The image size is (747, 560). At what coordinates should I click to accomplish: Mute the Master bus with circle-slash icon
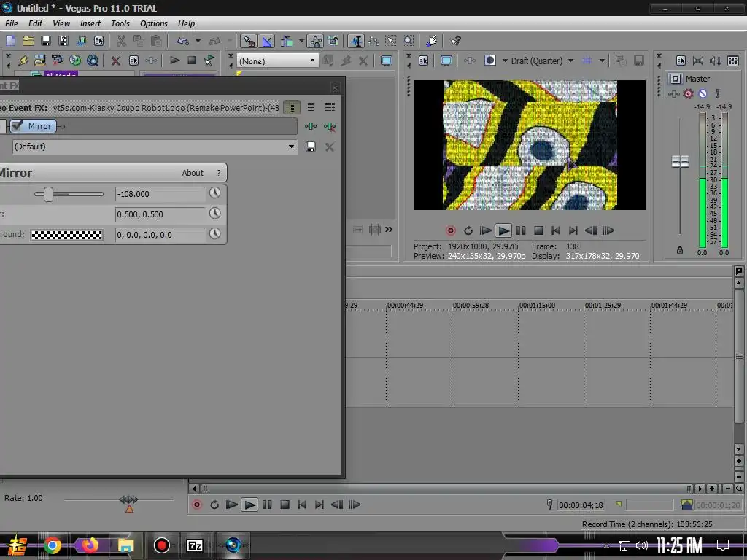click(x=703, y=94)
